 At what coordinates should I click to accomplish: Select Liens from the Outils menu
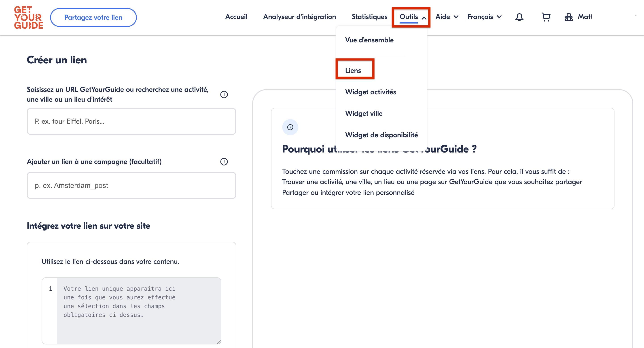pos(353,70)
